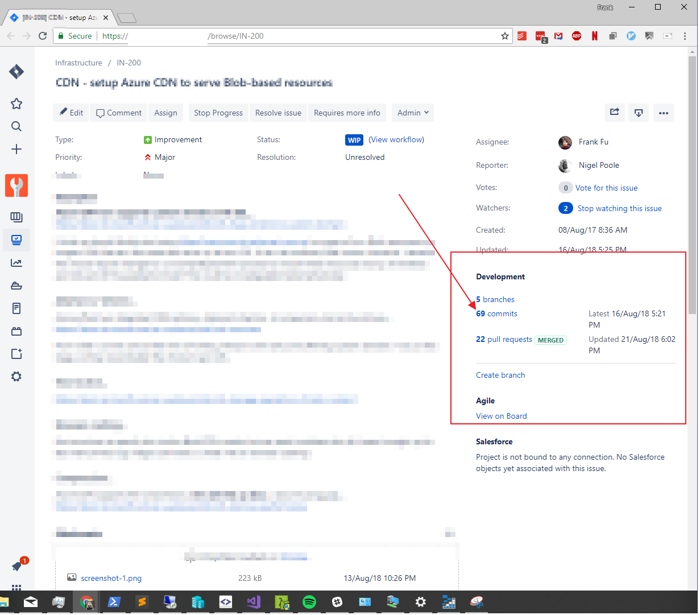Click the Assign button

pyautogui.click(x=166, y=113)
